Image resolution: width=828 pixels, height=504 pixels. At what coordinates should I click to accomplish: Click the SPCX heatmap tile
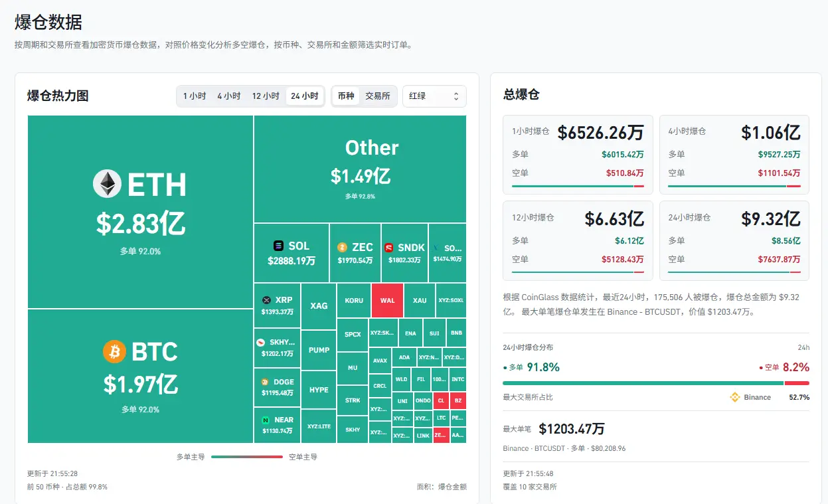click(x=353, y=335)
